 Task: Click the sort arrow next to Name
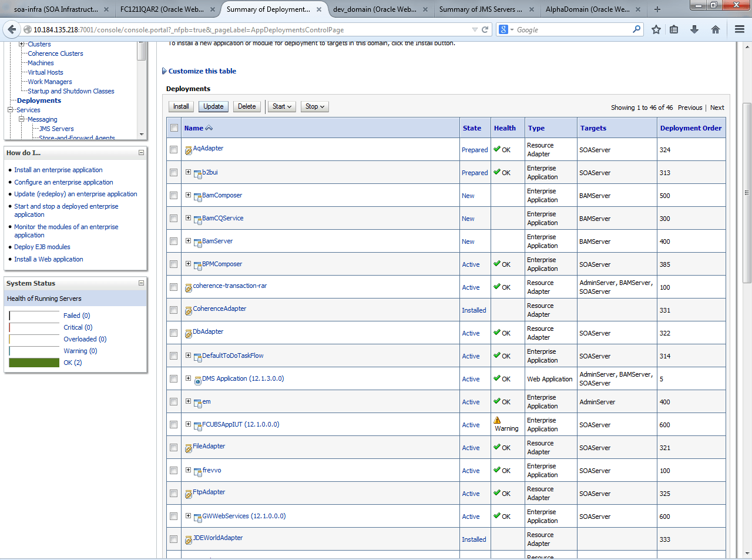tap(209, 128)
